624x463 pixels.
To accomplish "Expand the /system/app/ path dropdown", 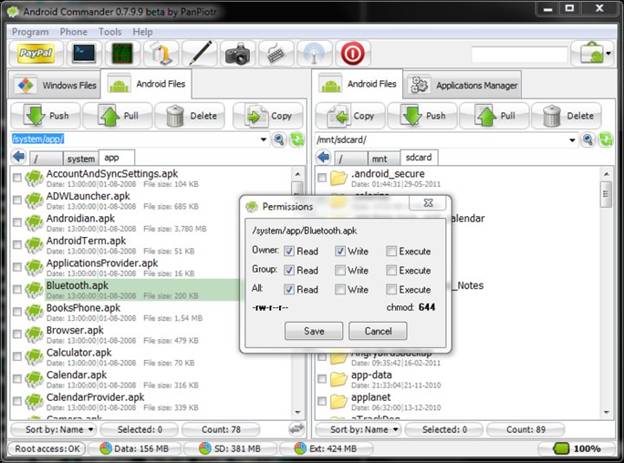I will [263, 139].
